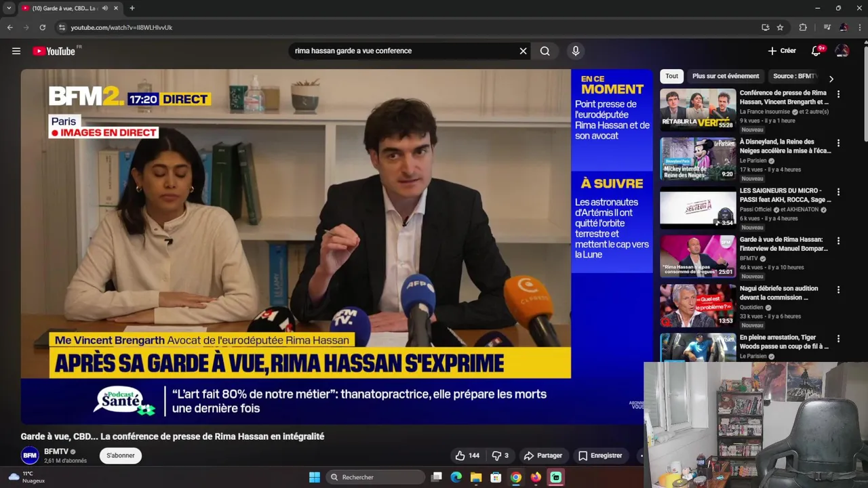868x488 pixels.
Task: Open options menu for Tiger Woods video
Action: point(838,338)
